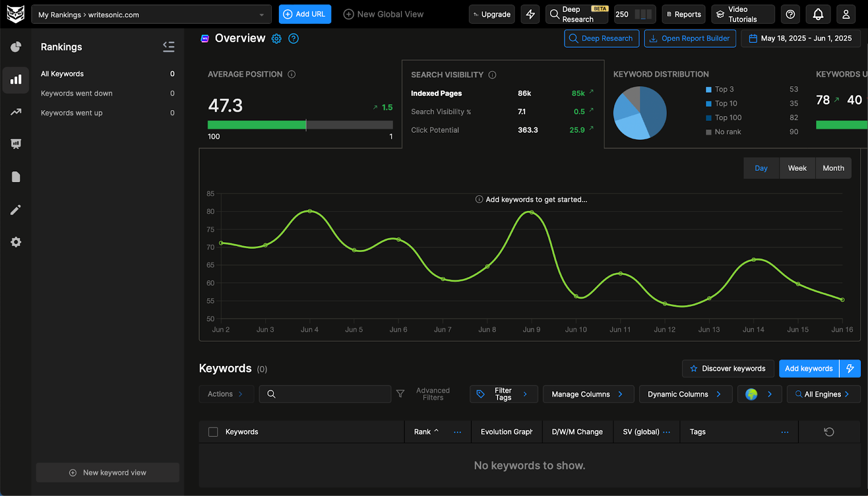The image size is (868, 496).
Task: Reset table with refresh icon
Action: (829, 432)
